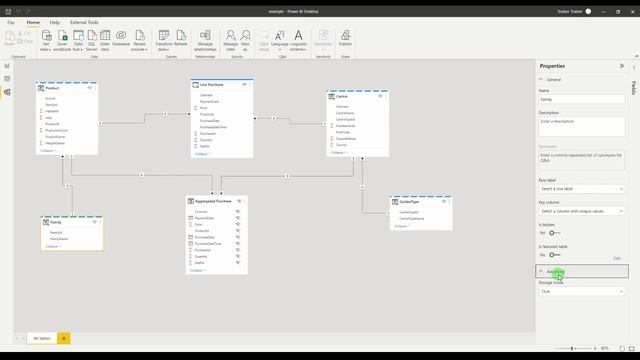Select the Home ribbon tab

click(x=33, y=22)
